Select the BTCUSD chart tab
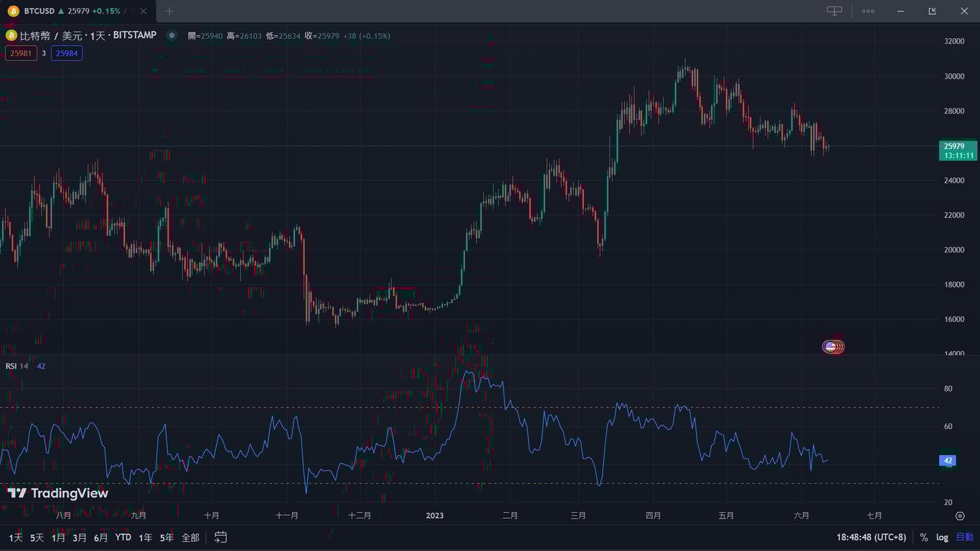 pos(77,11)
